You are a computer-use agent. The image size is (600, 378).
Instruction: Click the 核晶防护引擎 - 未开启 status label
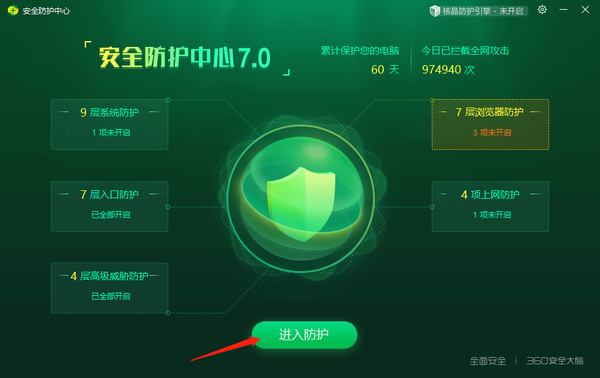[483, 11]
